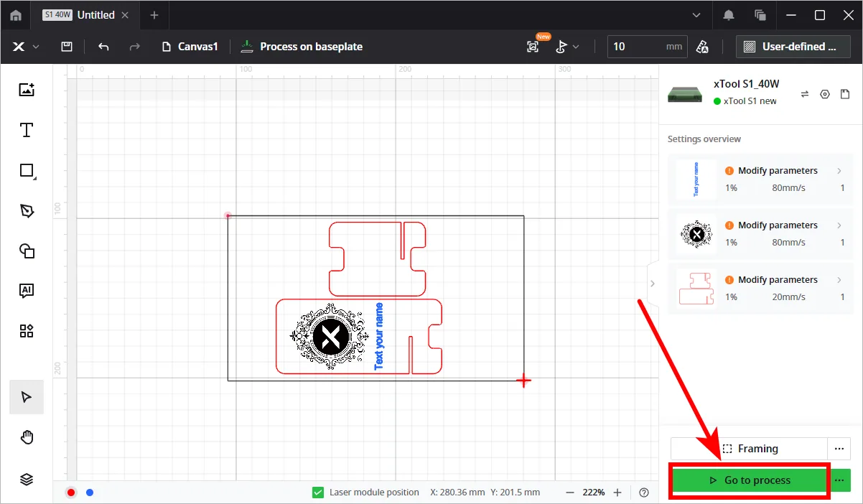Pick the red layer color dot
The image size is (863, 504).
pyautogui.click(x=71, y=493)
